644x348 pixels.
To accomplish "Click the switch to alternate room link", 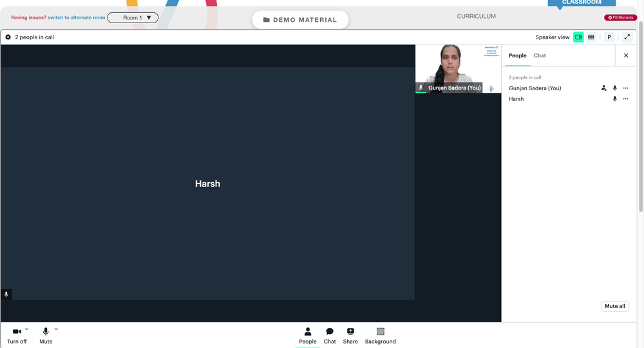I will point(77,17).
